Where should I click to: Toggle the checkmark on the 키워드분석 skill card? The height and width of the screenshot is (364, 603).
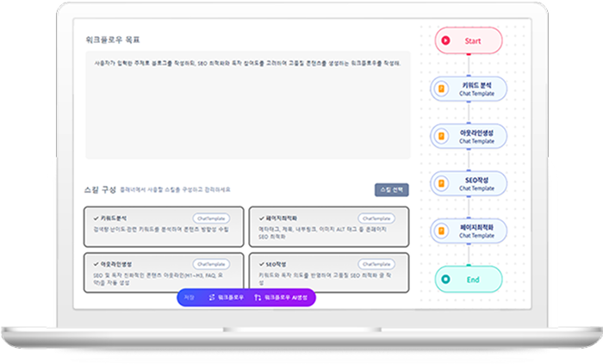[x=96, y=218]
